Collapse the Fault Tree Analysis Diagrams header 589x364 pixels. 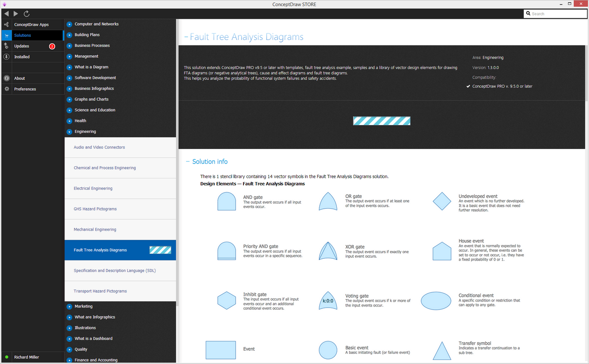click(186, 37)
